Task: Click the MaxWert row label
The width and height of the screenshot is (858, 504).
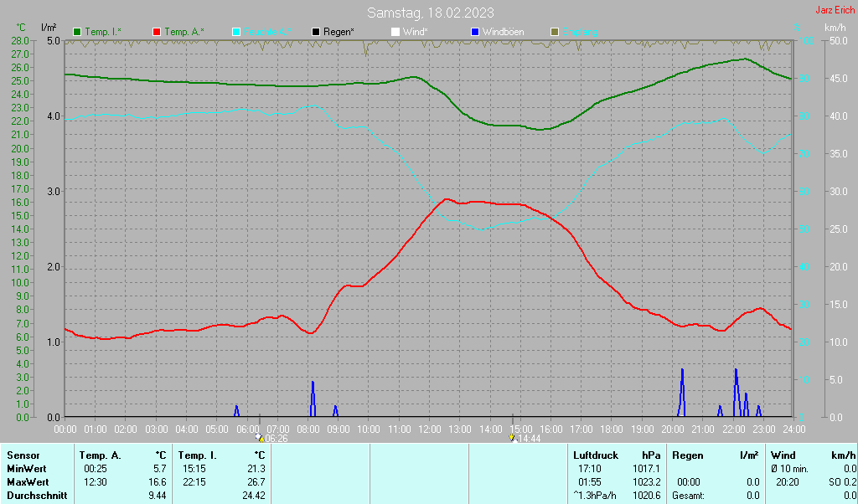Action: 27,482
